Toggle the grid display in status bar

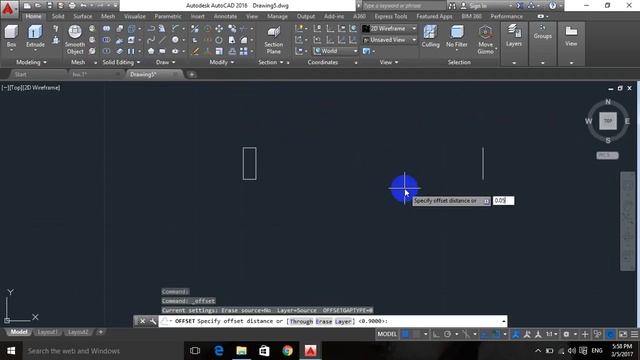tap(405, 334)
